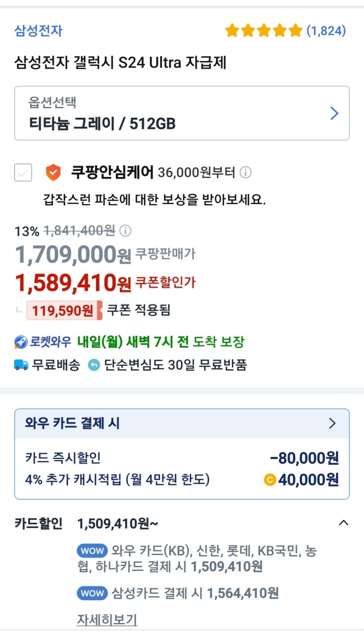Click the info icon next to 쿠팡안심케어 price
This screenshot has height=635, width=364.
246,173
